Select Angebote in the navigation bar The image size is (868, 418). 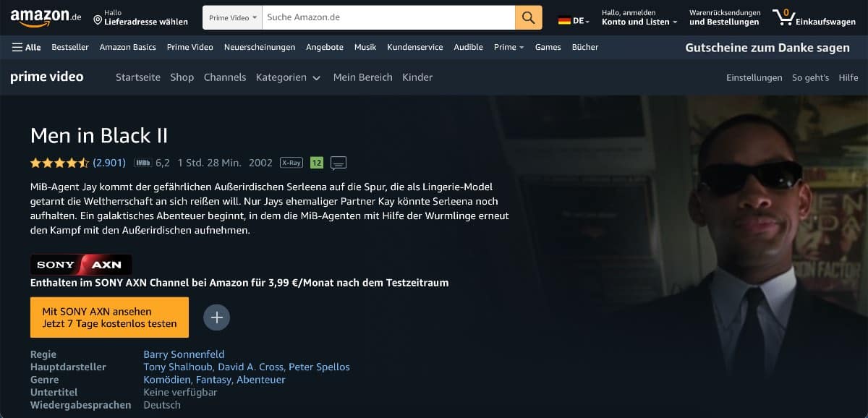coord(325,47)
